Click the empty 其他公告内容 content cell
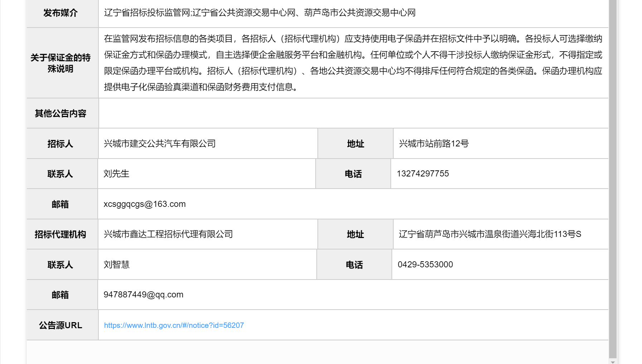 coord(353,113)
